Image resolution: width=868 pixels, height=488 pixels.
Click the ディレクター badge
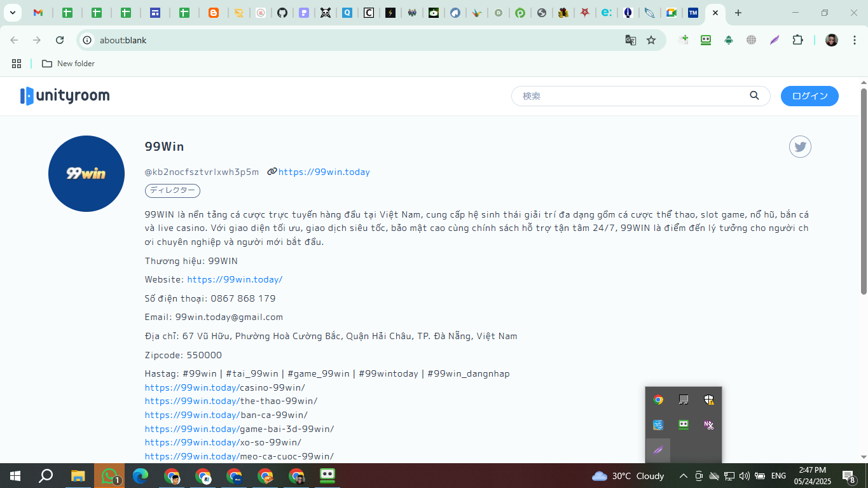click(x=172, y=191)
